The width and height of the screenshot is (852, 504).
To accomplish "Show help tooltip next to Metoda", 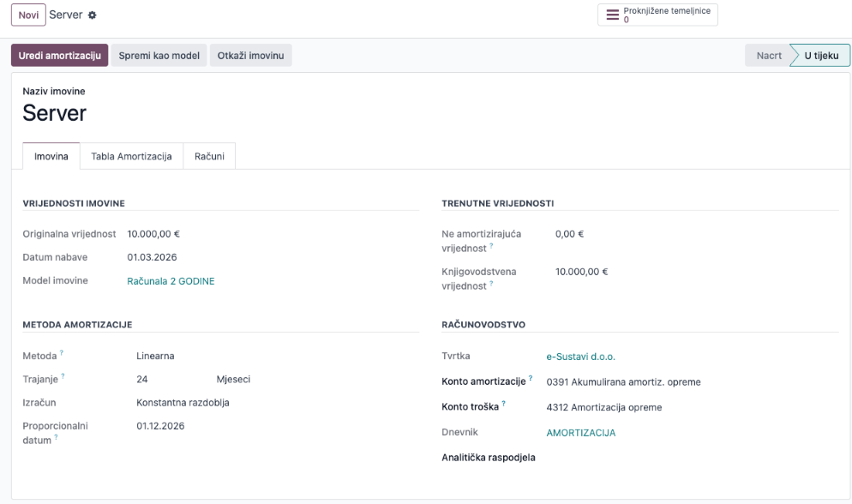I will click(62, 352).
